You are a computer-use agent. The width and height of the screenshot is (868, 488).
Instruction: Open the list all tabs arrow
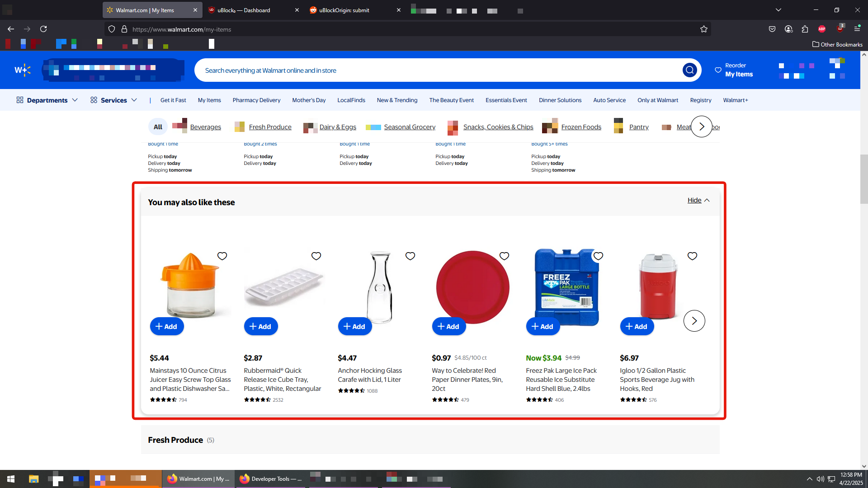(x=778, y=10)
